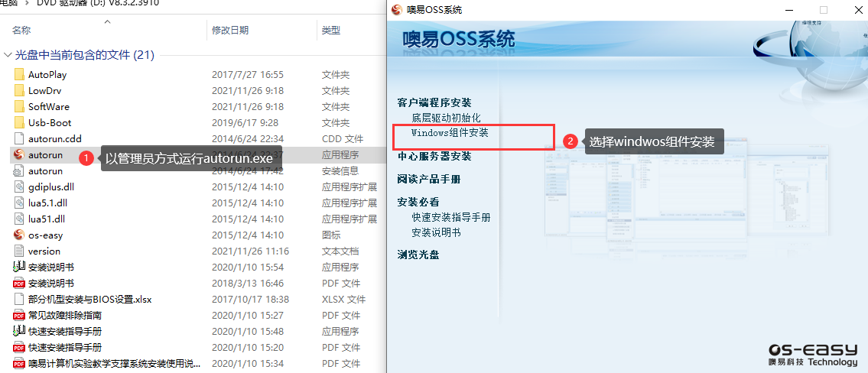This screenshot has width=868, height=373.
Task: Click the autorun application icon
Action: pyautogui.click(x=20, y=155)
